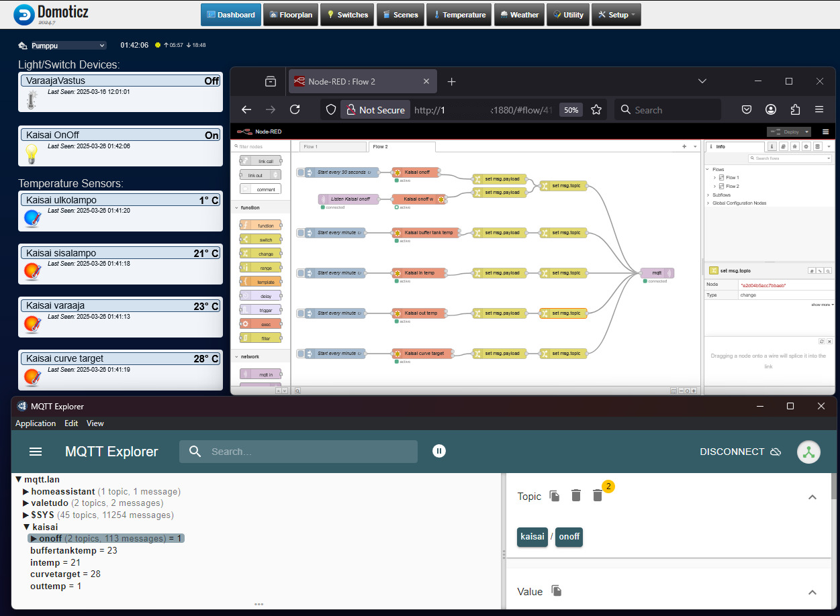This screenshot has width=840, height=616.
Task: Pause MQTT Explorer topic updates
Action: tap(439, 452)
